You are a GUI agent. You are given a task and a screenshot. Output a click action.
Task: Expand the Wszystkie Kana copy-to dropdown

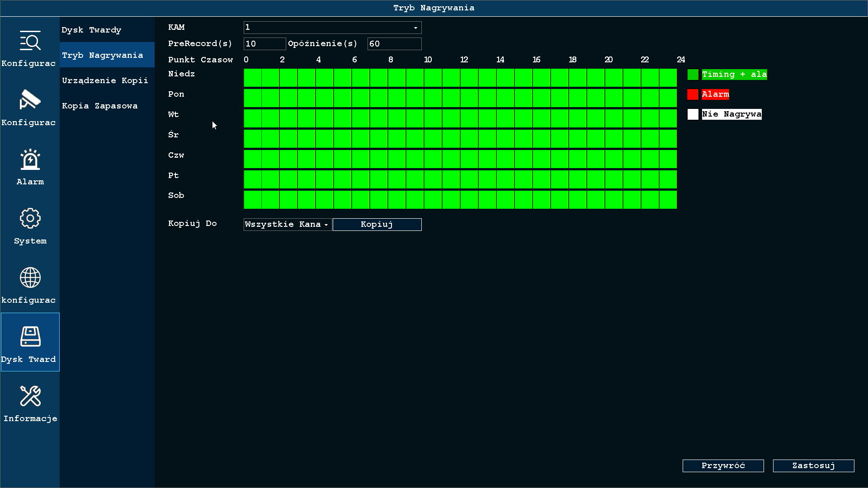coord(288,225)
